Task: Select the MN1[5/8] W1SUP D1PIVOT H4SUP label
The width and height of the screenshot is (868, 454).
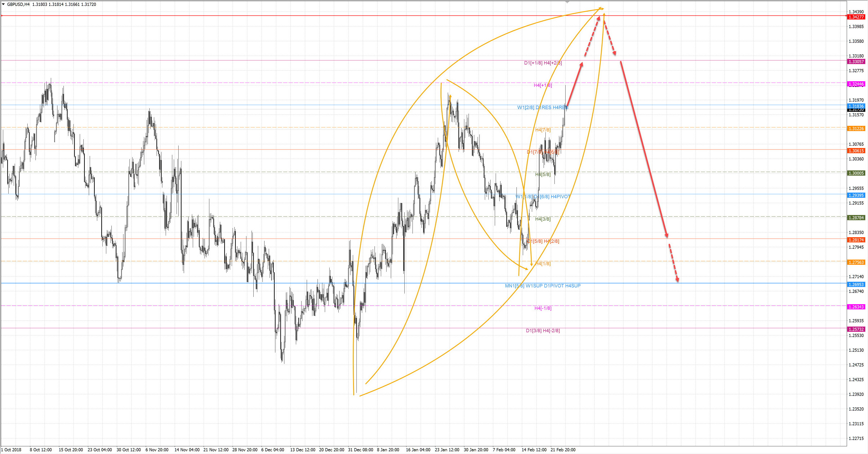Action: coord(542,286)
